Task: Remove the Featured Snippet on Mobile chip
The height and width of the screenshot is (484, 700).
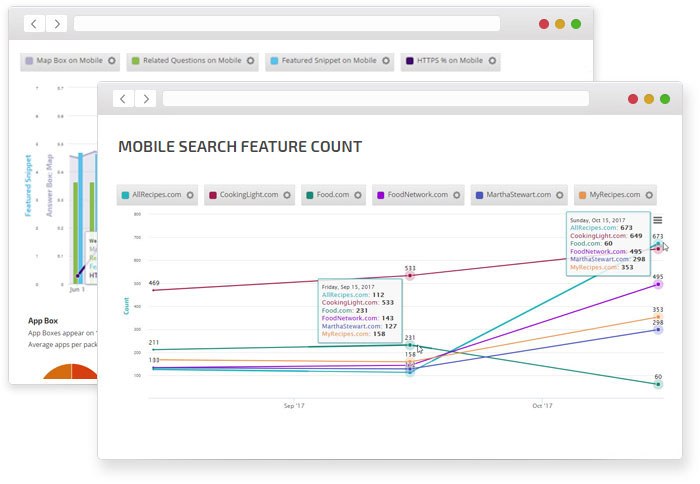Action: (x=386, y=61)
